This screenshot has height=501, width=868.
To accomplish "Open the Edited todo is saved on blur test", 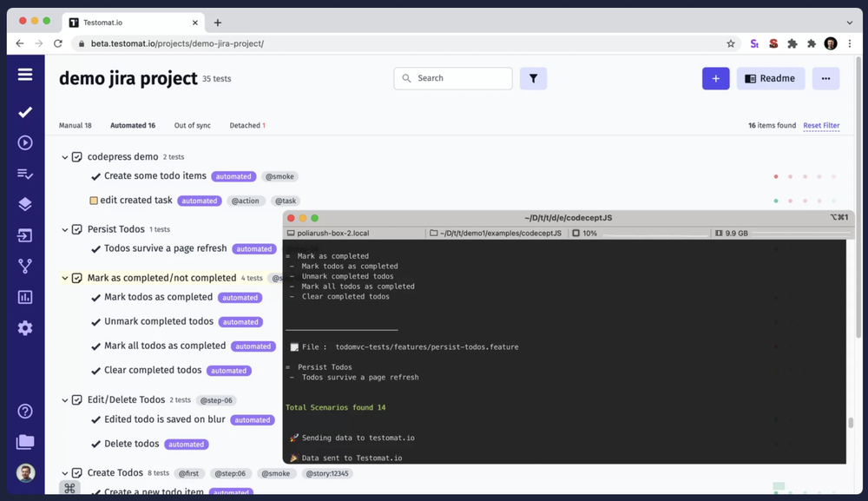I will pyautogui.click(x=165, y=419).
